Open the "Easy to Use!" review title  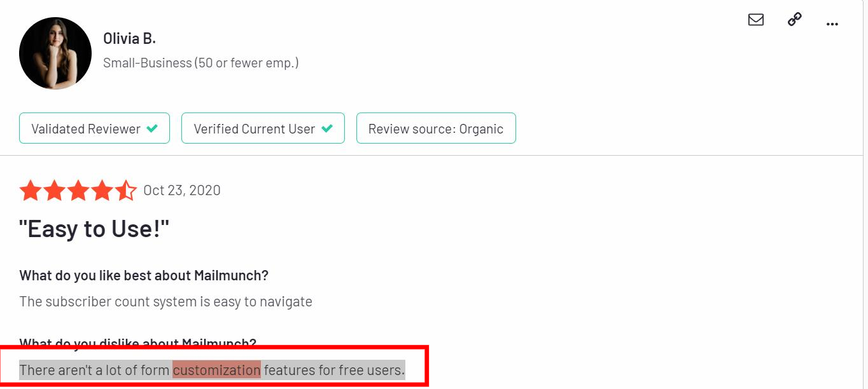coord(95,229)
